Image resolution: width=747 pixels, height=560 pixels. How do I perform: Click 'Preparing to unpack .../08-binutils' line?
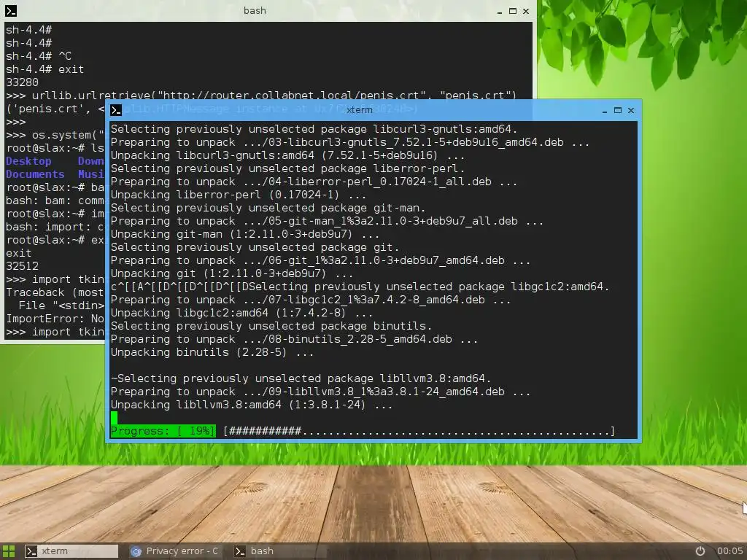294,339
